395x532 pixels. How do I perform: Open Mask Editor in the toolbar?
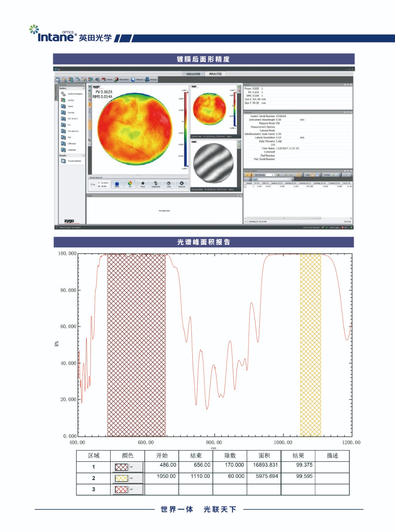click(x=121, y=79)
